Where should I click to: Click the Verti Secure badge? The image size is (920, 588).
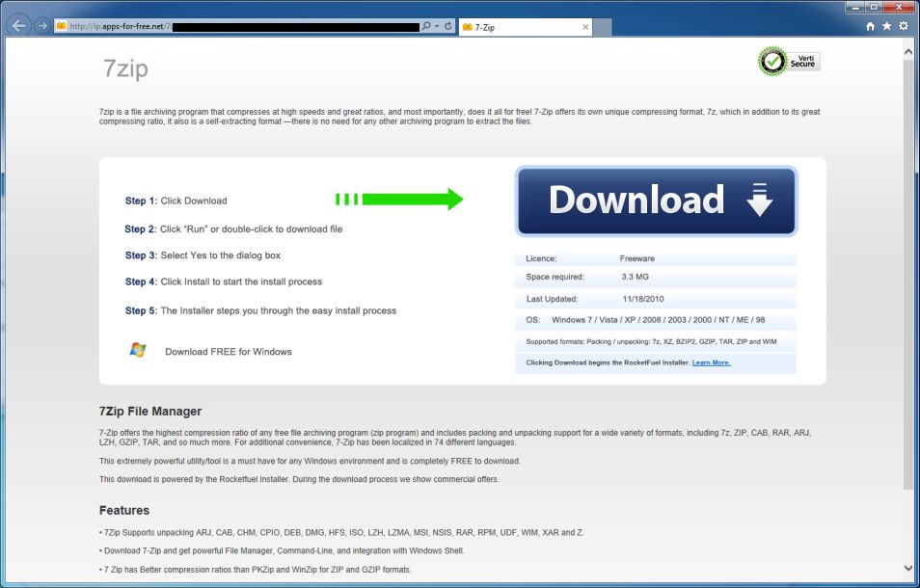[789, 61]
